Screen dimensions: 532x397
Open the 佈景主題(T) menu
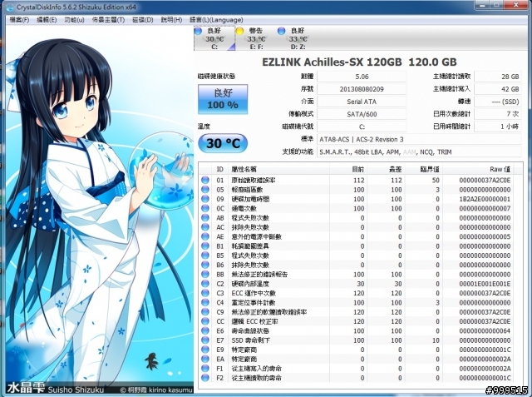(108, 20)
